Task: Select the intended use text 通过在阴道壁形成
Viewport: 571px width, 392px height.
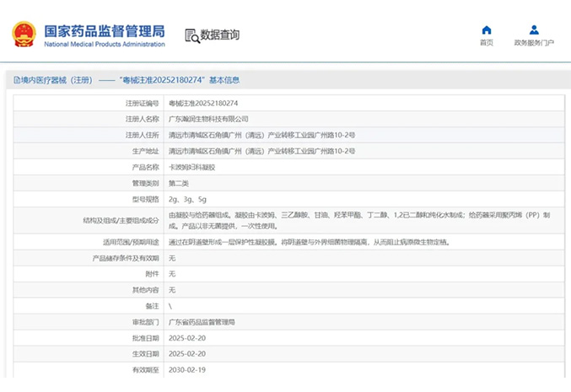Action: pos(310,242)
